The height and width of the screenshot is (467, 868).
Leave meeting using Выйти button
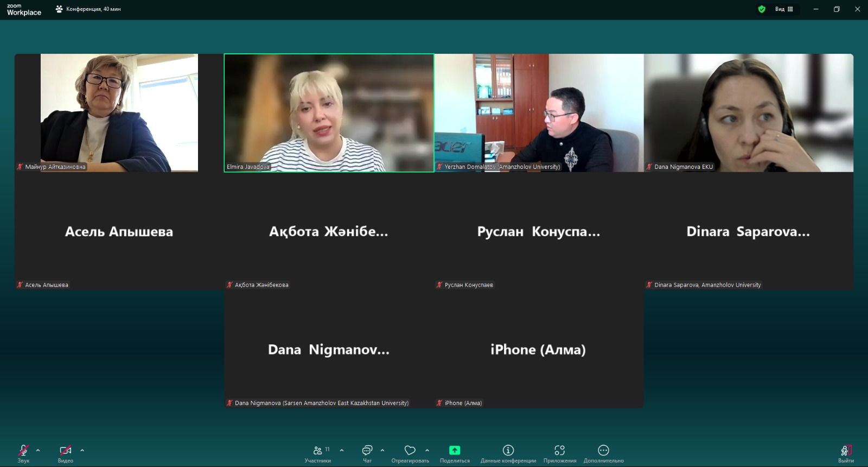point(846,453)
